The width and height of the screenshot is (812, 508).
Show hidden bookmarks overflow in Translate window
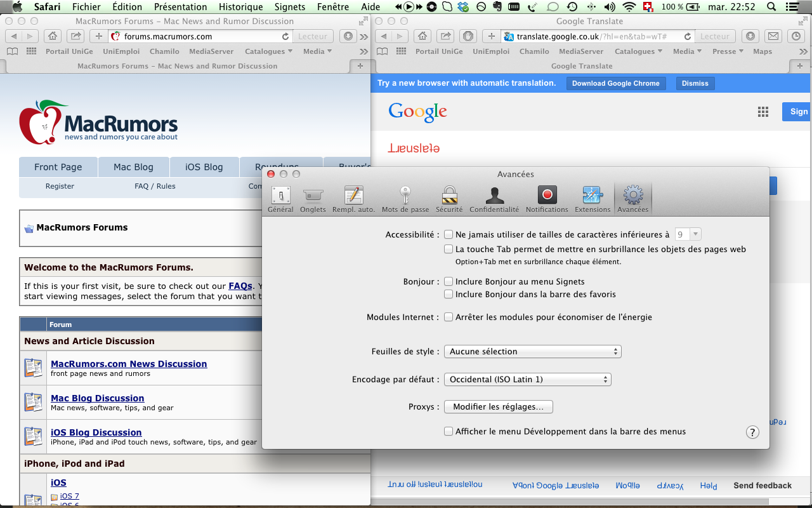[x=804, y=51]
